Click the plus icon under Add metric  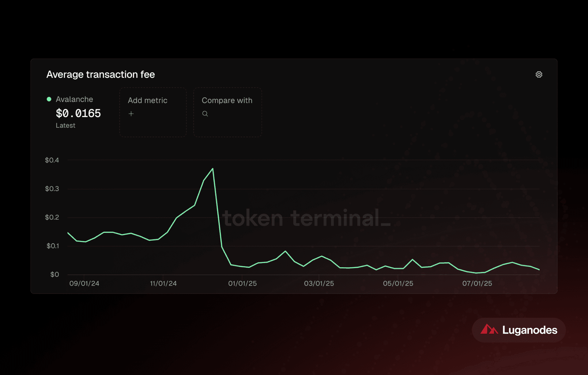pos(131,114)
